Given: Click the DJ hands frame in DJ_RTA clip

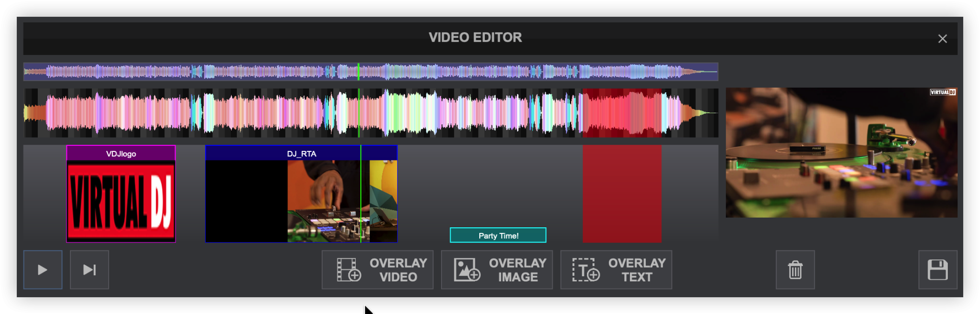Looking at the screenshot, I should pos(324,201).
